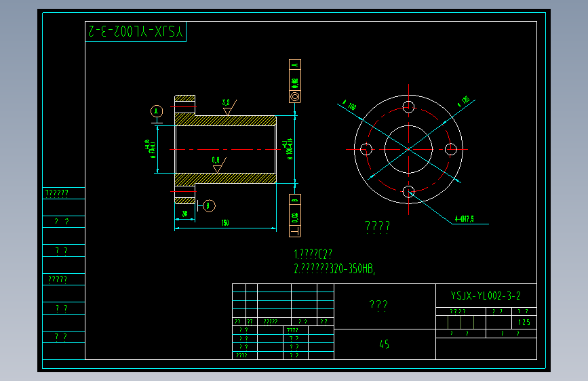Click the datum A circle symbol
Viewport: 588px width, 381px height.
157,111
